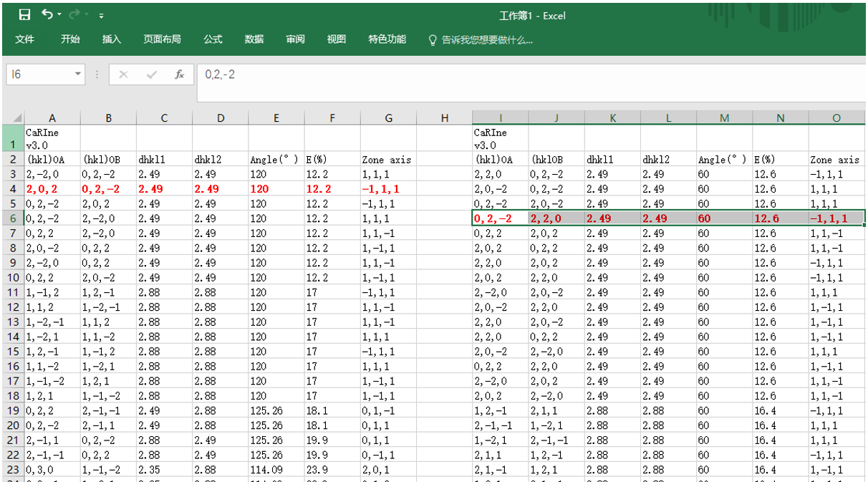The height and width of the screenshot is (482, 868).
Task: Click the cell showing 23.9 in column F
Action: tap(332, 470)
